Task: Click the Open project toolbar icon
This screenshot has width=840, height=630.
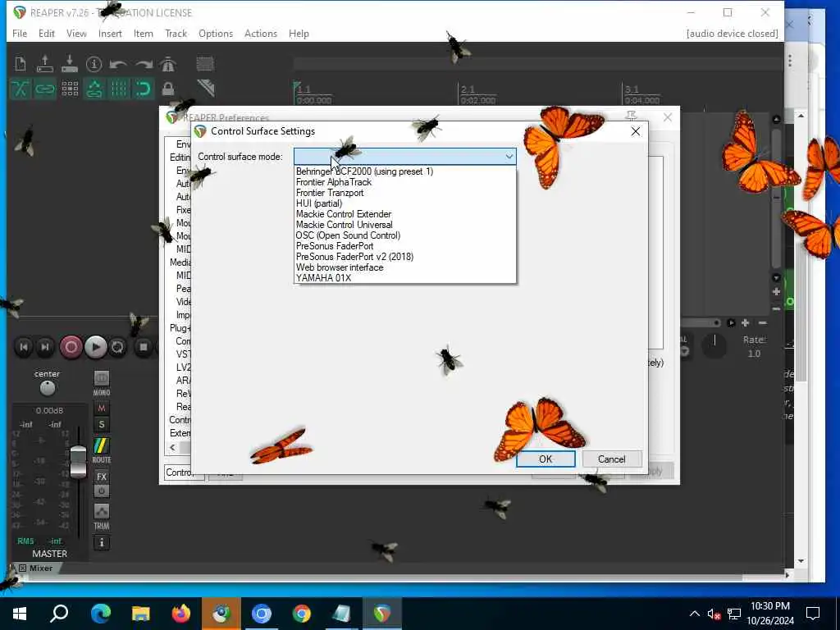Action: pos(45,64)
